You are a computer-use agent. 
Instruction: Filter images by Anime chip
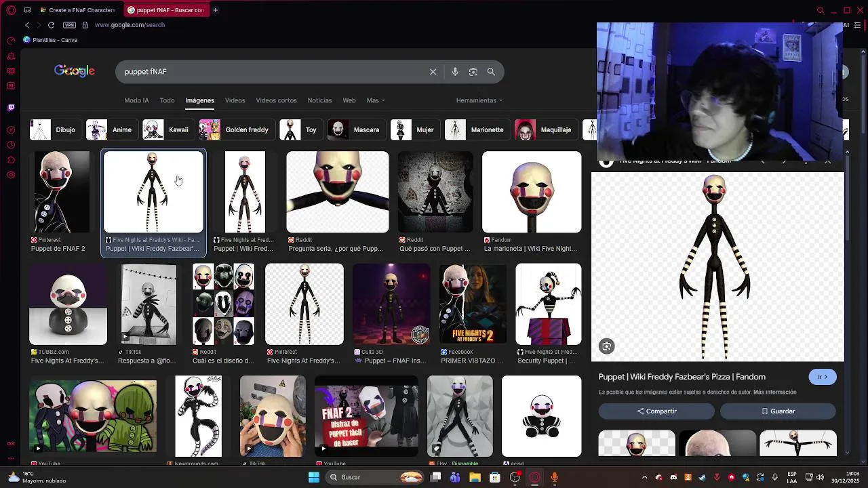[x=112, y=129]
